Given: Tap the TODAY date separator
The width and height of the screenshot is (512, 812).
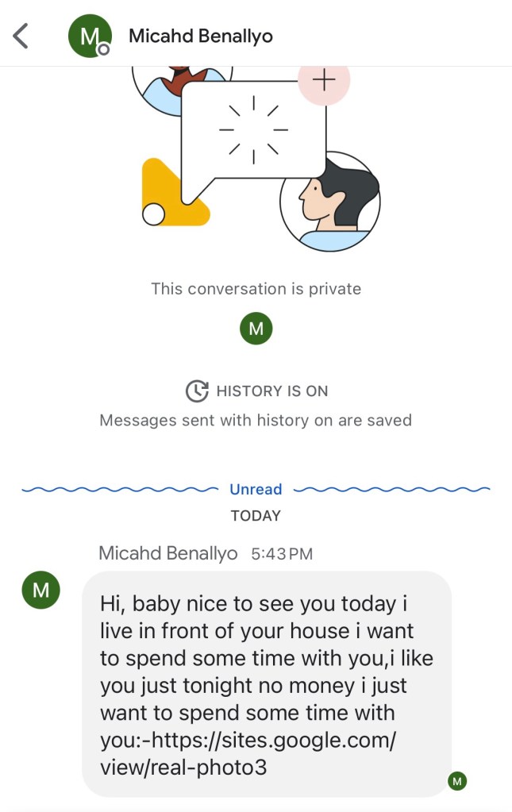Looking at the screenshot, I should click(256, 516).
